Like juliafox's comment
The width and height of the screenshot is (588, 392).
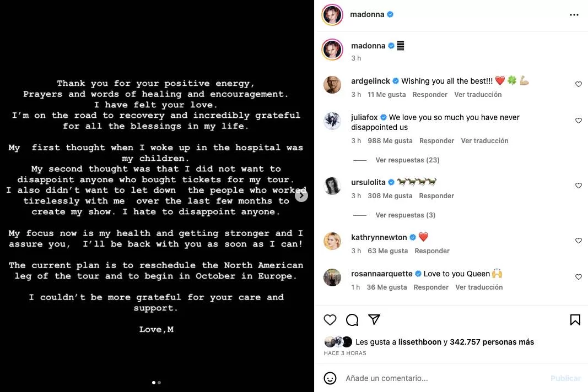(x=579, y=121)
